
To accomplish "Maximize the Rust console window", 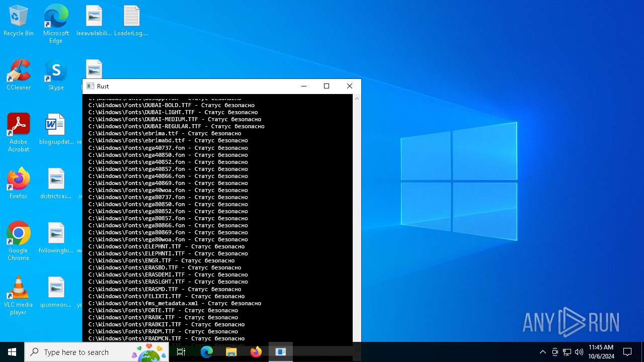I will pyautogui.click(x=327, y=86).
